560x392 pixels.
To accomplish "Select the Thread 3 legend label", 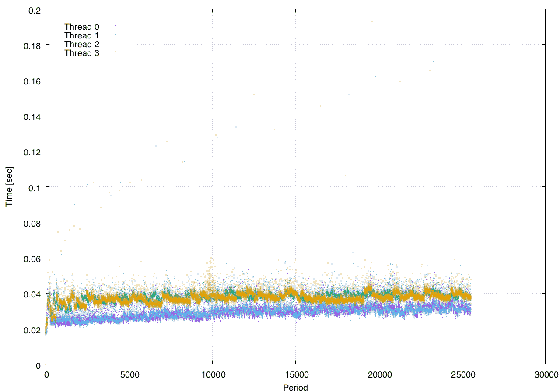I will pos(81,53).
